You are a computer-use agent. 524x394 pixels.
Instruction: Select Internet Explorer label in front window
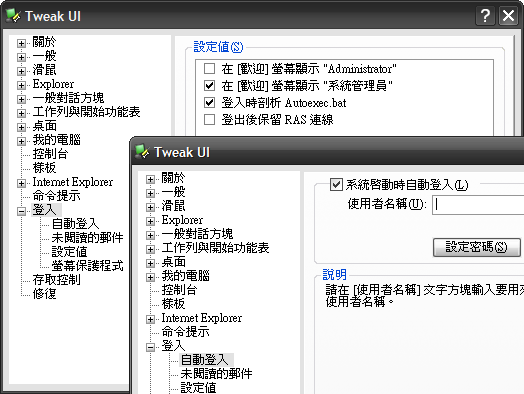[x=202, y=318]
